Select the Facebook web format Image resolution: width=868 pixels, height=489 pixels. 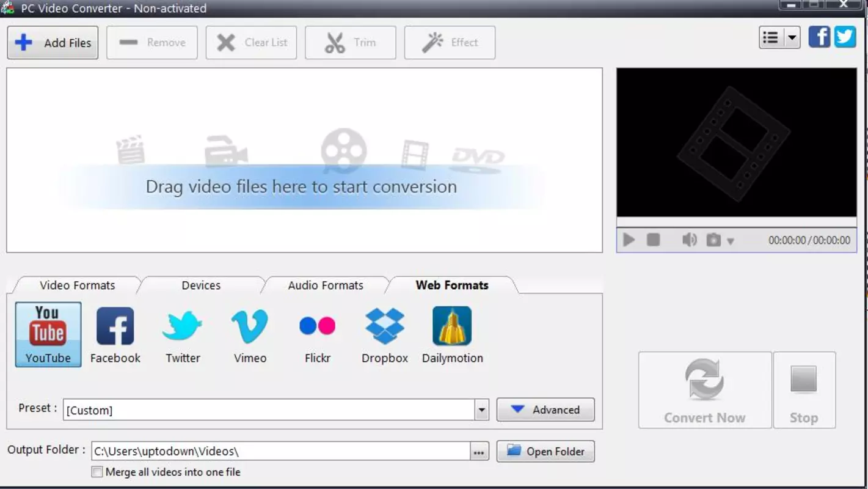(x=115, y=336)
